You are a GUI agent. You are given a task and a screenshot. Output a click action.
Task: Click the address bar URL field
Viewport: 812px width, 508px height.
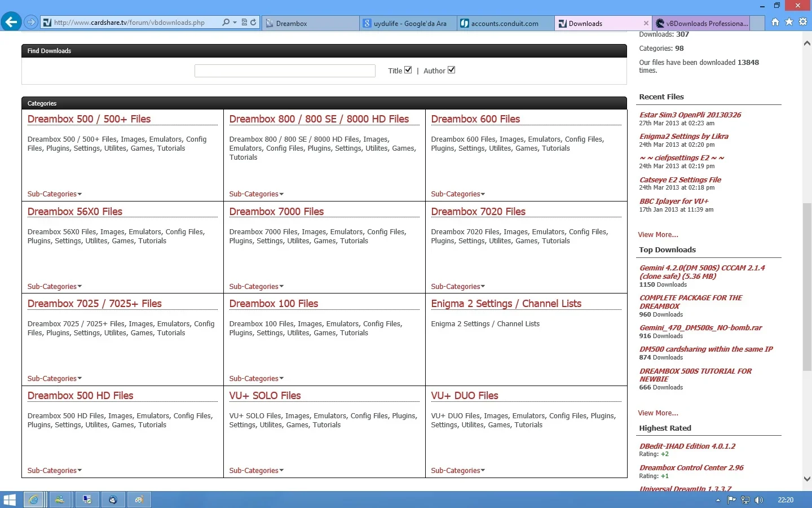click(130, 23)
